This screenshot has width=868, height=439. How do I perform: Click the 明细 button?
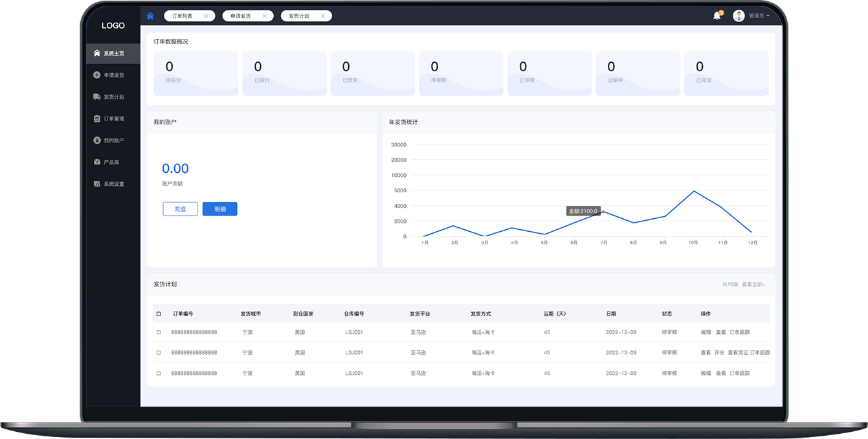[x=219, y=209]
